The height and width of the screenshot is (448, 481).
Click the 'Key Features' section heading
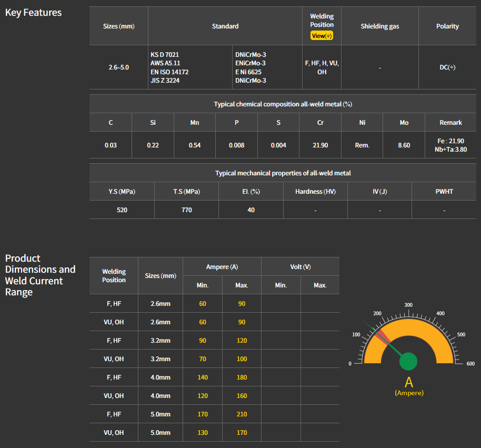pyautogui.click(x=33, y=13)
